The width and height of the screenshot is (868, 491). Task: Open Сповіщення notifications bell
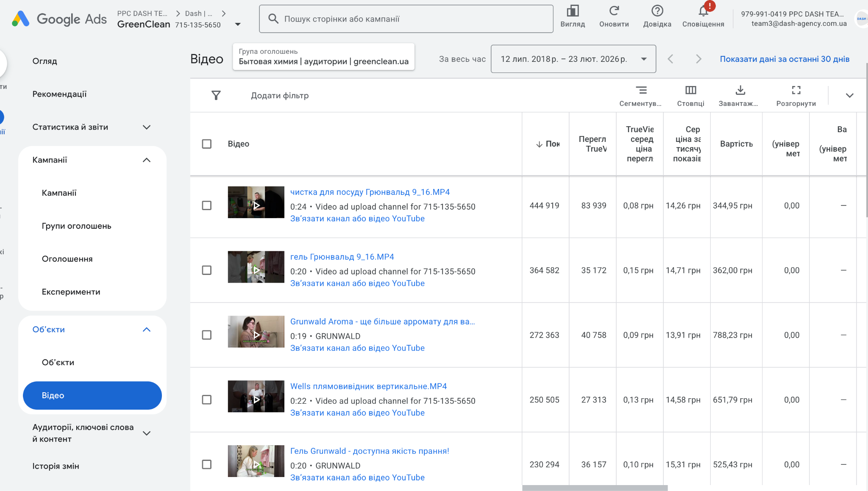pyautogui.click(x=703, y=11)
